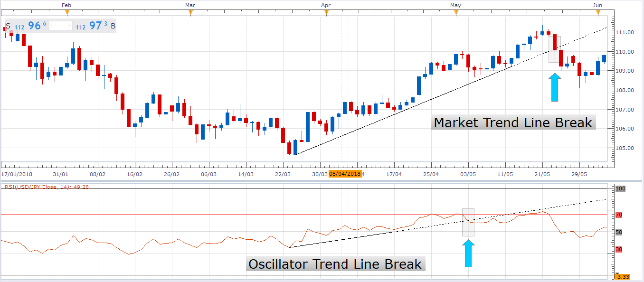
Task: Click the B buy button in trade widget
Action: click(x=113, y=26)
